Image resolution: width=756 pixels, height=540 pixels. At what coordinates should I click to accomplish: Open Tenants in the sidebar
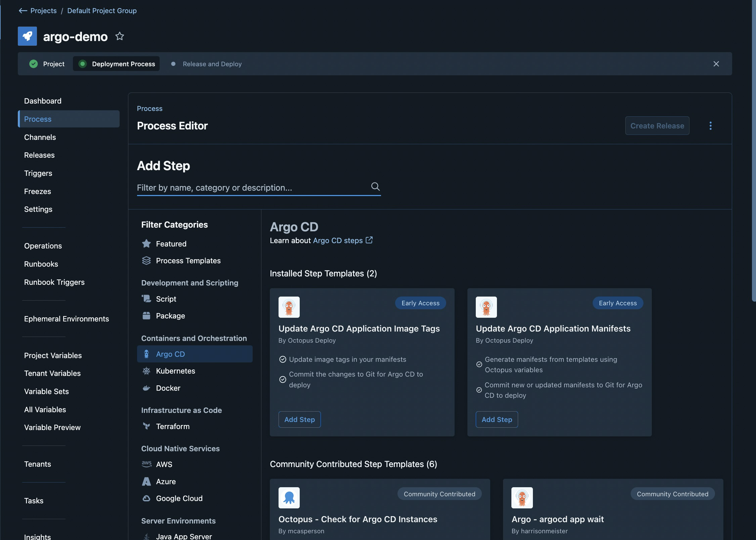tap(38, 464)
